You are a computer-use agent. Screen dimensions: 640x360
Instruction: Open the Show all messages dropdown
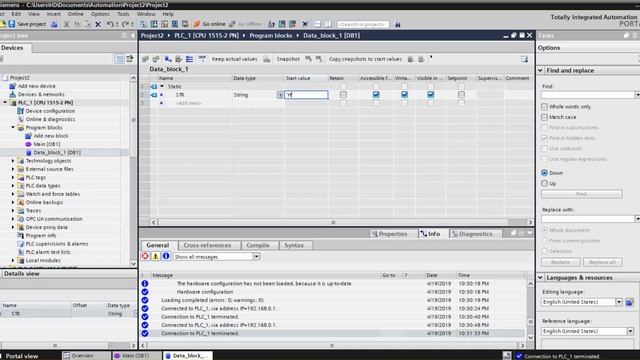pos(256,257)
